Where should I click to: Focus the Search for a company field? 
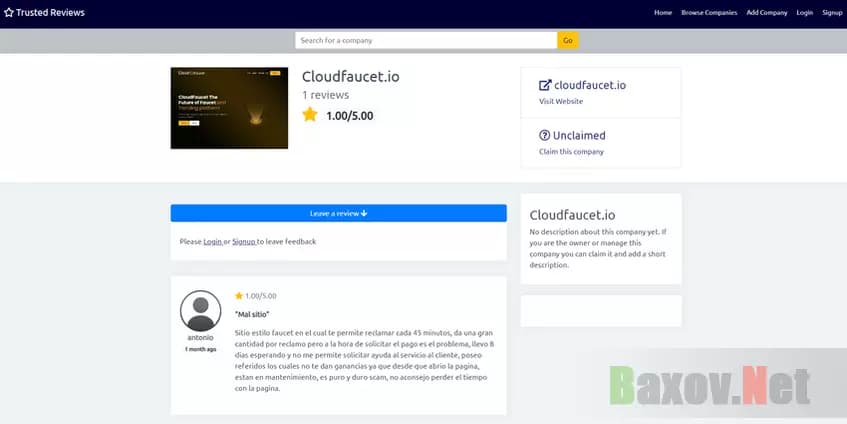click(x=425, y=40)
